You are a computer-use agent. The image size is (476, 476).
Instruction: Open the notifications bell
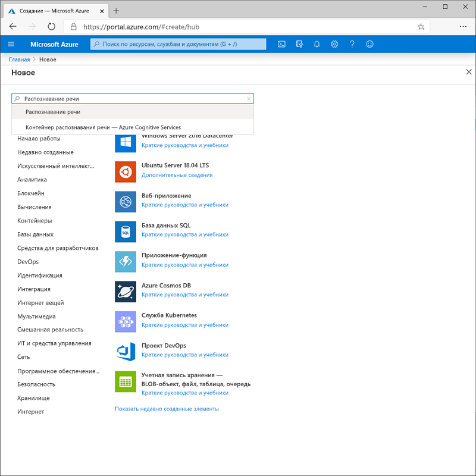(x=317, y=44)
